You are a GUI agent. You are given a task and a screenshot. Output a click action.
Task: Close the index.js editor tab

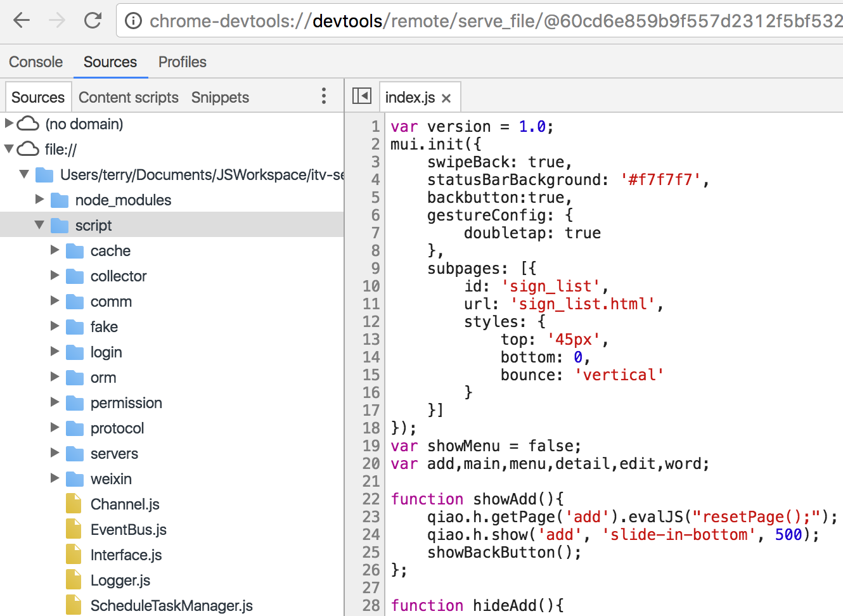pos(446,98)
